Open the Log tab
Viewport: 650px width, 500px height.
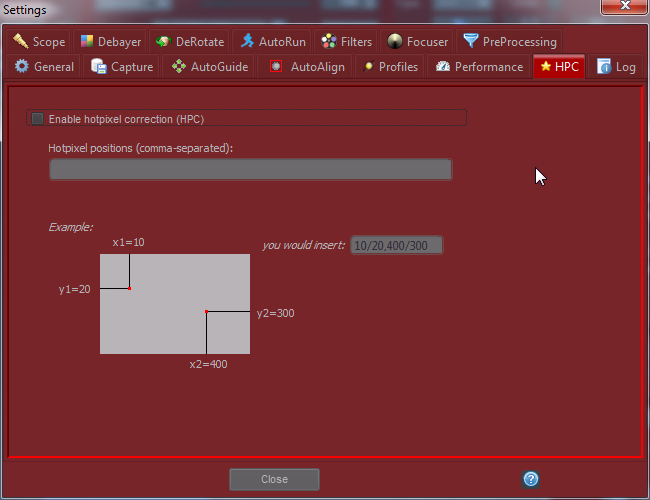(616, 67)
